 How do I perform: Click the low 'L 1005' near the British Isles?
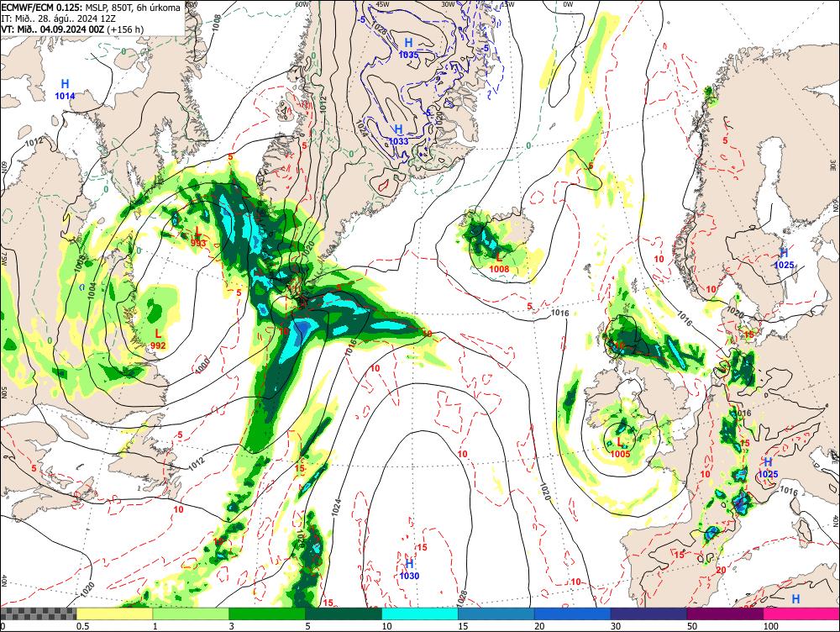(621, 448)
